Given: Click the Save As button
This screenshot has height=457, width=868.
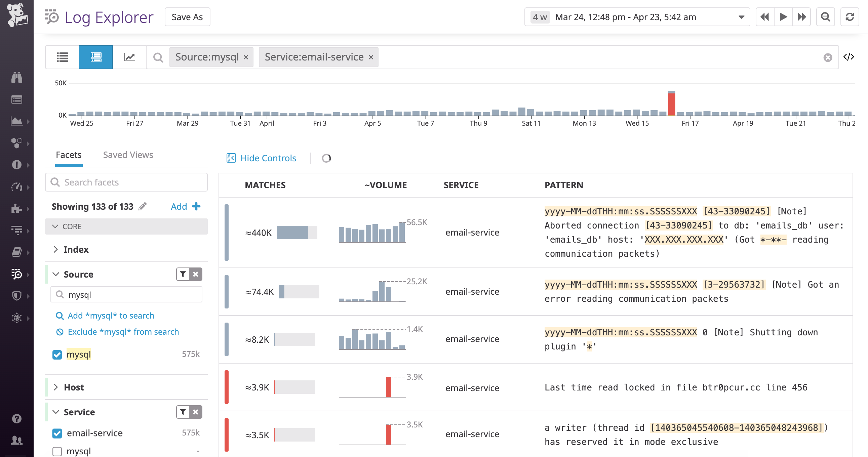Looking at the screenshot, I should (187, 16).
